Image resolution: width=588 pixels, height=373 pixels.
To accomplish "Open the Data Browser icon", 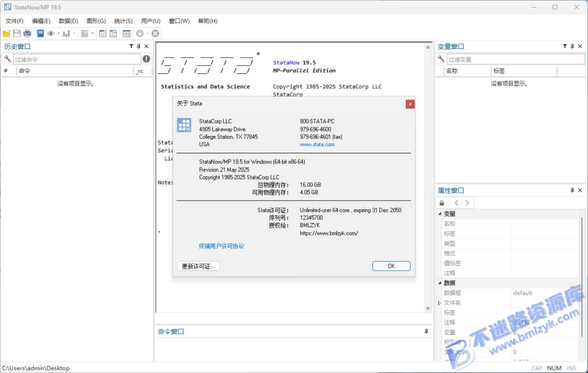I will coord(113,33).
